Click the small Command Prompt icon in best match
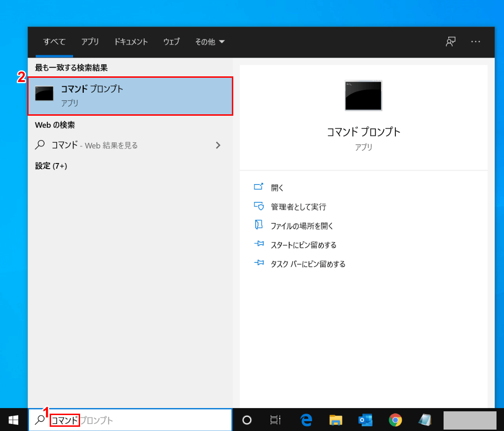Viewport: 504px width, 431px height. tap(44, 94)
